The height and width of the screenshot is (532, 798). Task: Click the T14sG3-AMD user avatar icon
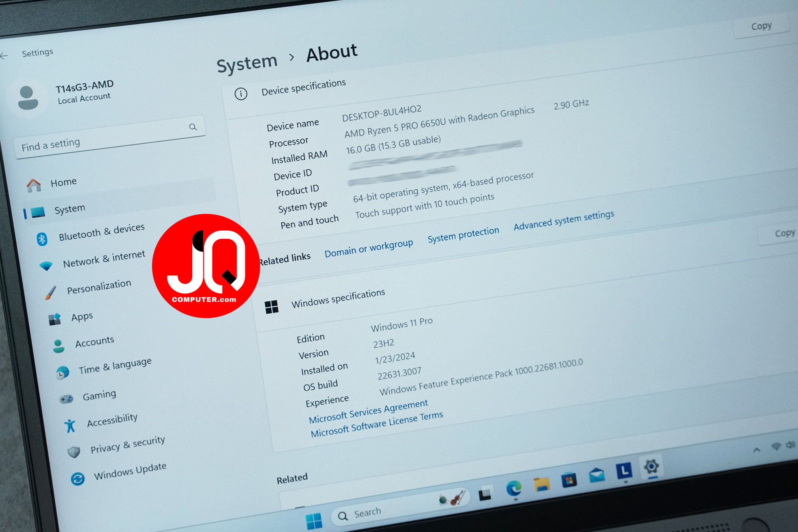pos(28,98)
